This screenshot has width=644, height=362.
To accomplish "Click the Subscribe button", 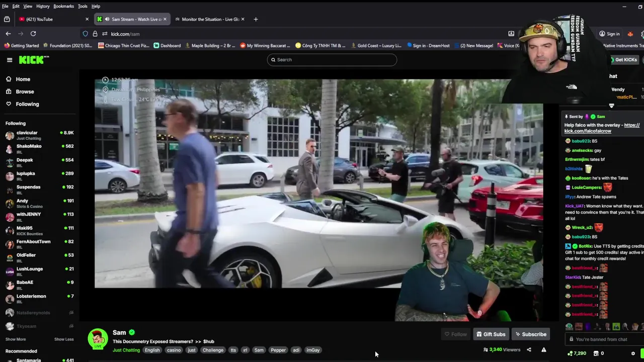I will [530, 334].
